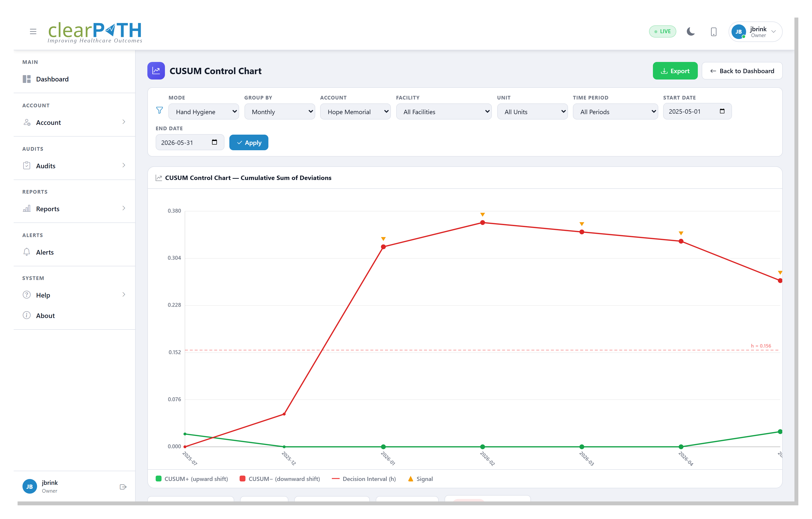812x519 pixels.
Task: Click the CUSUM chart purple title icon
Action: point(156,71)
